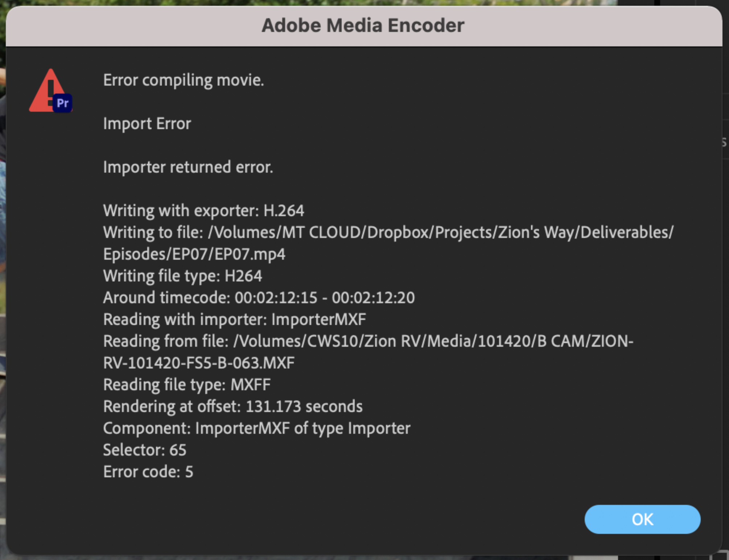Click the "Reading from file" CWS10 path line
The image size is (729, 560).
pos(368,341)
